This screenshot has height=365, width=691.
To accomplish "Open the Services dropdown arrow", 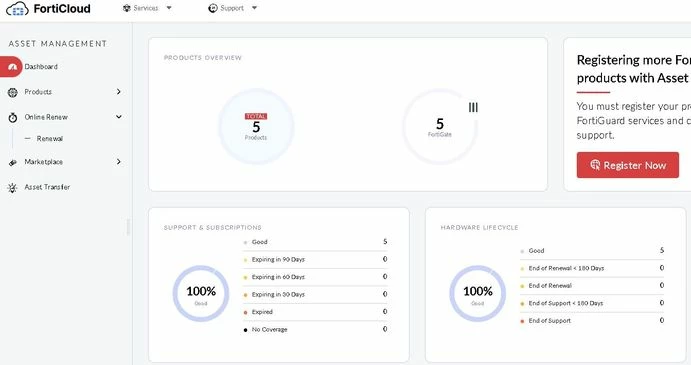I will [169, 8].
